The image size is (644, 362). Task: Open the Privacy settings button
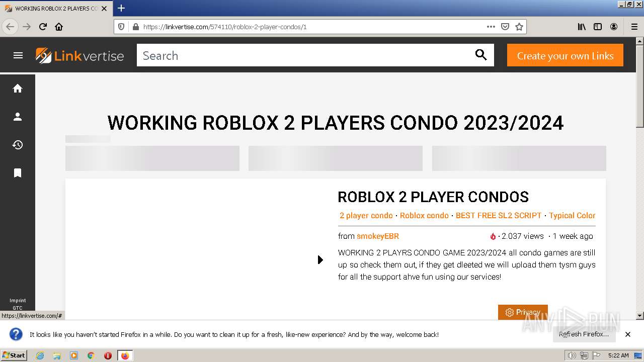523,312
